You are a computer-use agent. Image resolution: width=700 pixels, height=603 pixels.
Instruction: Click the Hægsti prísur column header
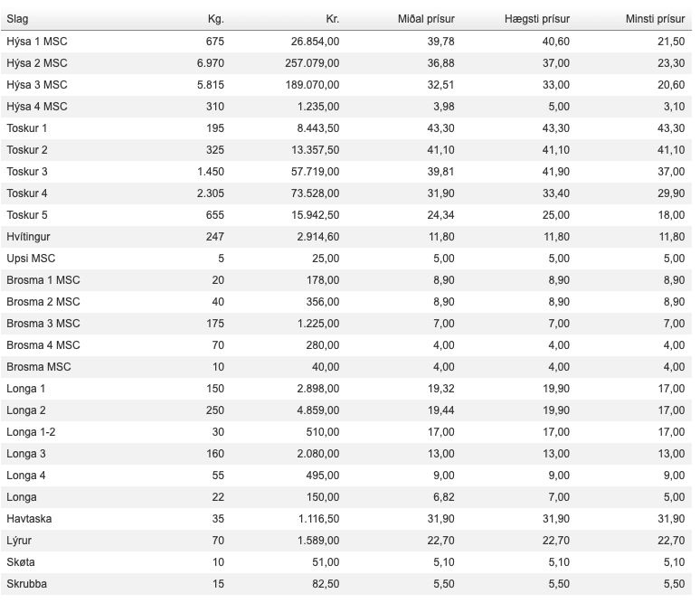tap(537, 19)
